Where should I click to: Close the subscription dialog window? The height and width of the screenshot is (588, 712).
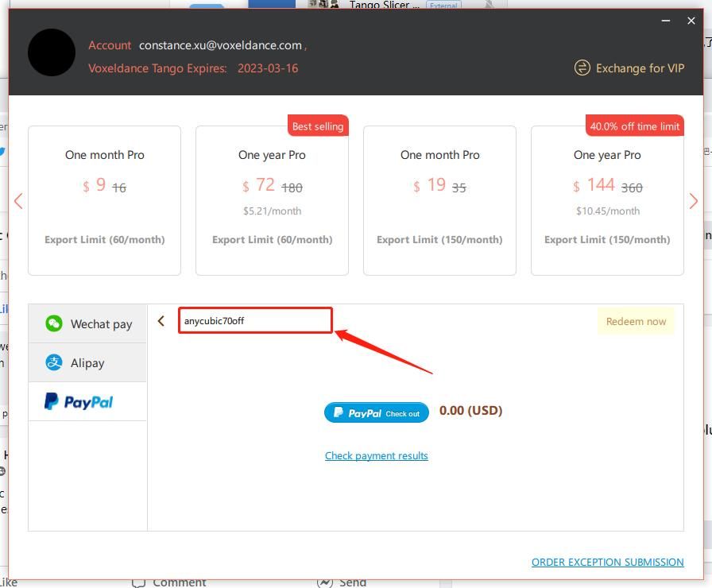[691, 21]
